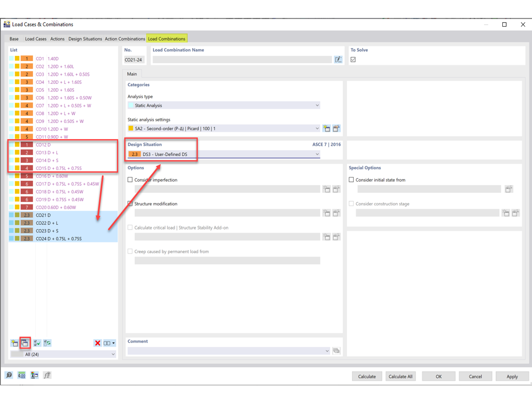Open units and decimals 0.00 icon
This screenshot has width=532, height=399.
click(22, 376)
